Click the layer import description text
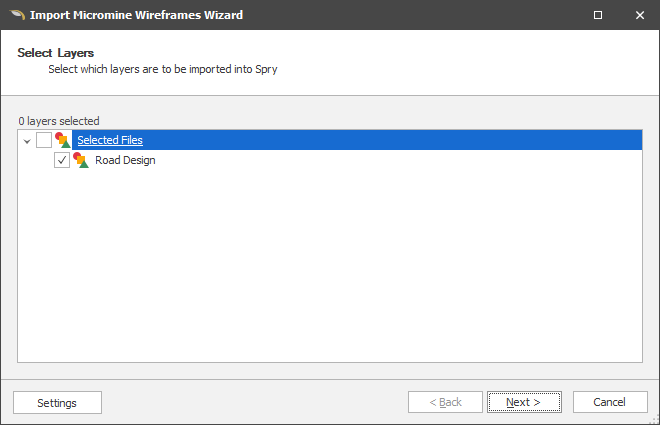 (163, 70)
